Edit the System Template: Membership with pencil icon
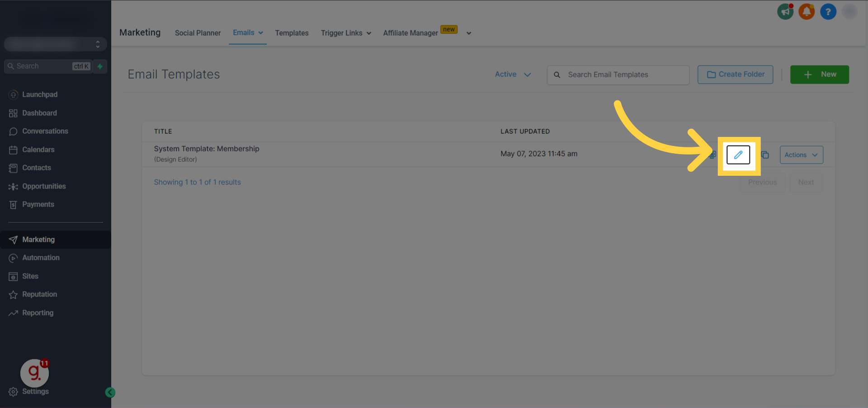868x408 pixels. 738,155
